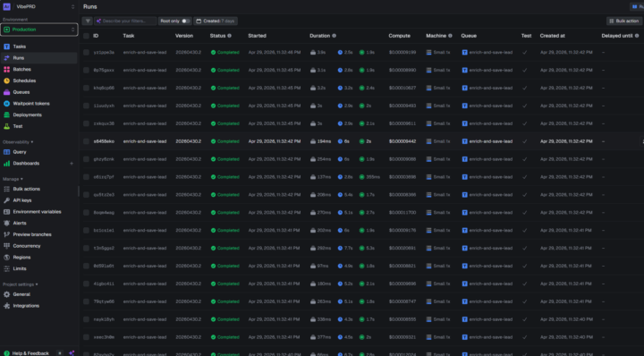Check the row with 377ms duration

pyautogui.click(x=86, y=337)
